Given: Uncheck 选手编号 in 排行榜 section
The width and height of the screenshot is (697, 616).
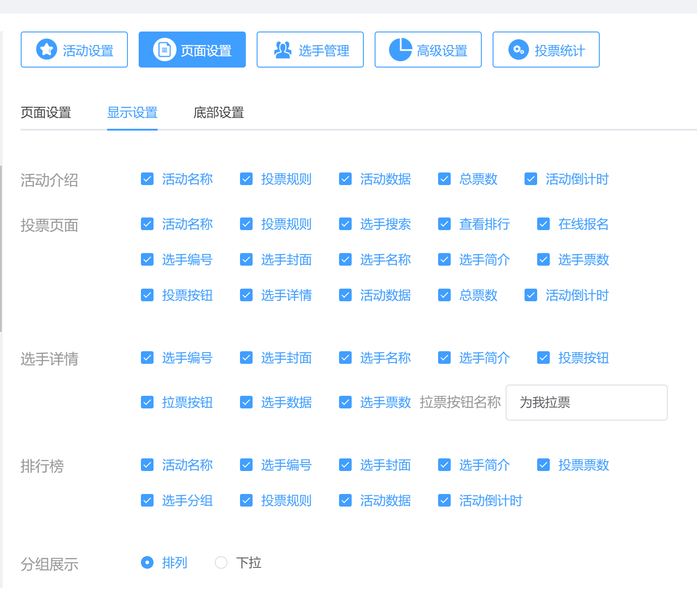Looking at the screenshot, I should pyautogui.click(x=246, y=465).
